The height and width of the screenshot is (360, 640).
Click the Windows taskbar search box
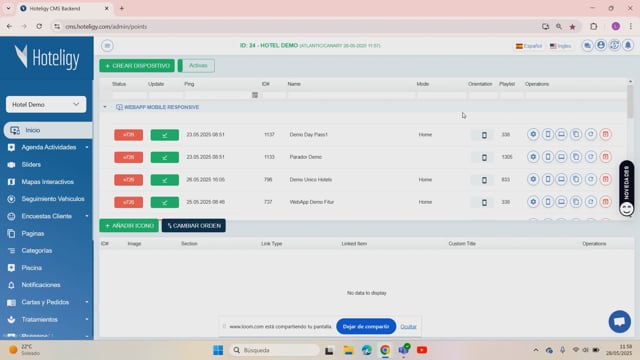pos(274,350)
